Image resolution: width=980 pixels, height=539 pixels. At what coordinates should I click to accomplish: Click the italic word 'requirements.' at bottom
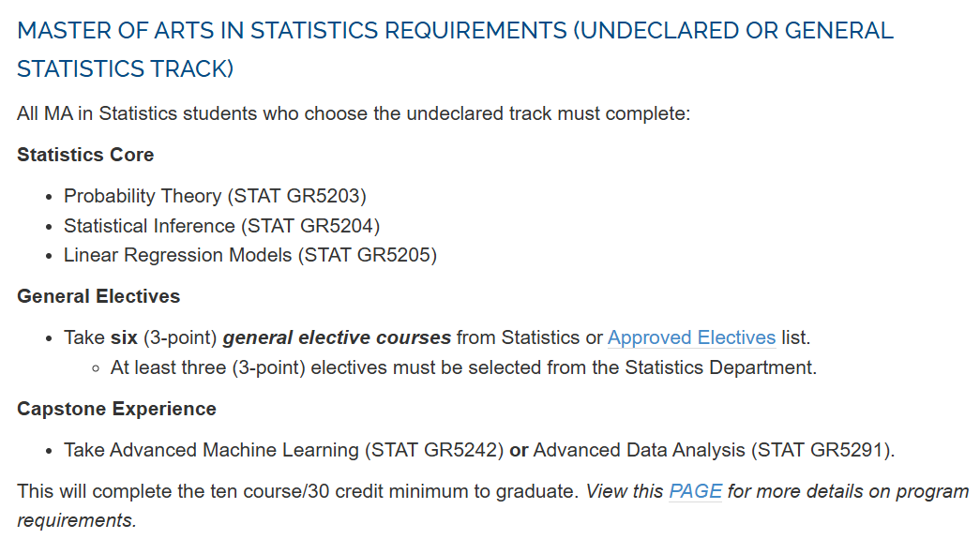pos(76,520)
